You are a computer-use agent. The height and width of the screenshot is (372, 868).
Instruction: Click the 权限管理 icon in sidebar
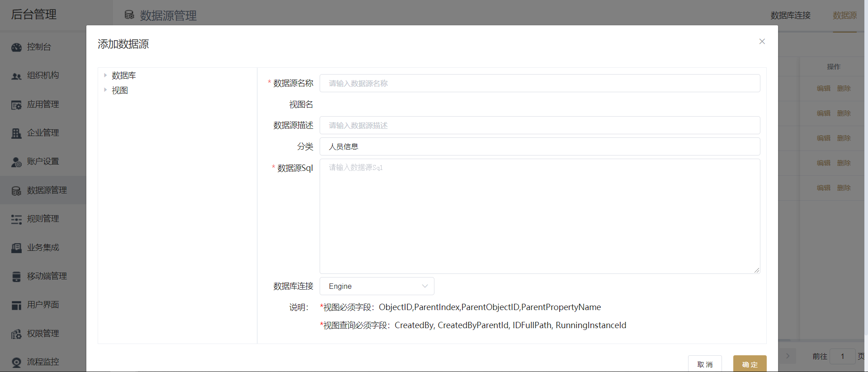tap(16, 334)
